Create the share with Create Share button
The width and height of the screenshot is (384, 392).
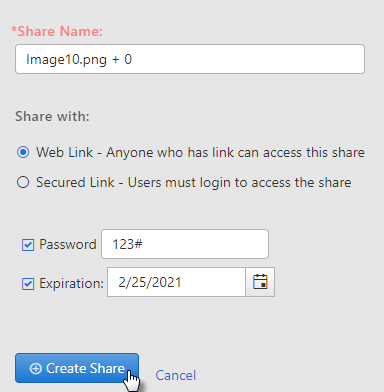tap(77, 368)
